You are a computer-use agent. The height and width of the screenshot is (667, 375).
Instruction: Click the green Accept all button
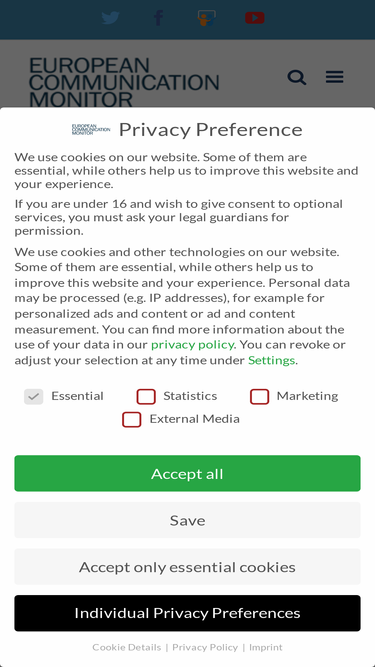pyautogui.click(x=188, y=473)
